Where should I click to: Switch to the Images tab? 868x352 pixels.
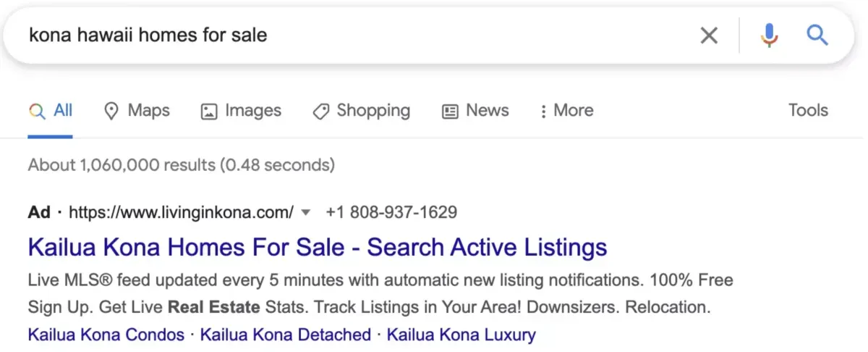pos(241,111)
